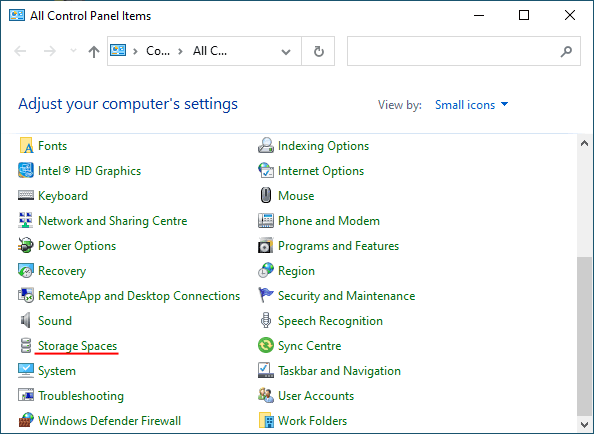Click the Security and Maintenance flag icon

coord(266,295)
